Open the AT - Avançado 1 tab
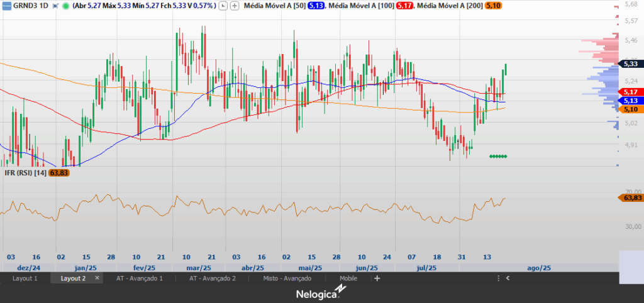644x303 pixels. pos(140,278)
